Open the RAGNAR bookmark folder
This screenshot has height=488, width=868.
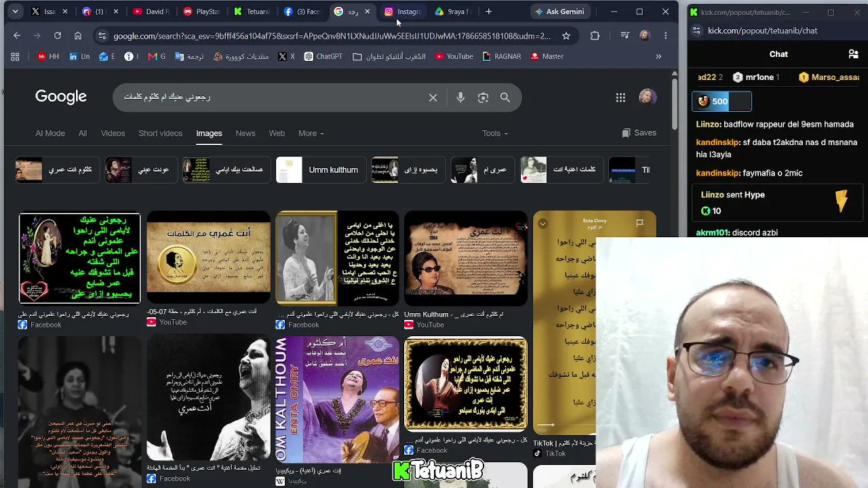click(502, 57)
